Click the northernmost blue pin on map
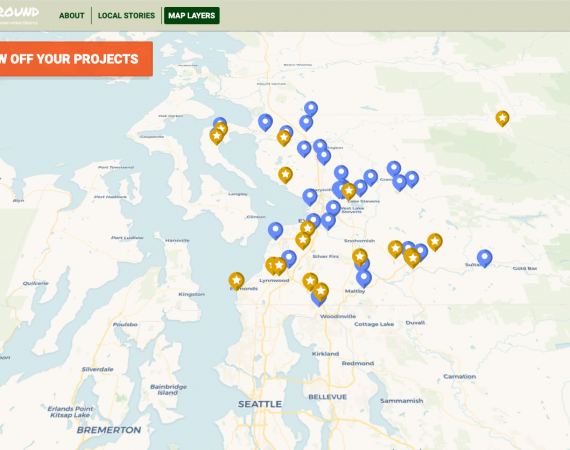The width and height of the screenshot is (570, 450). pyautogui.click(x=311, y=109)
